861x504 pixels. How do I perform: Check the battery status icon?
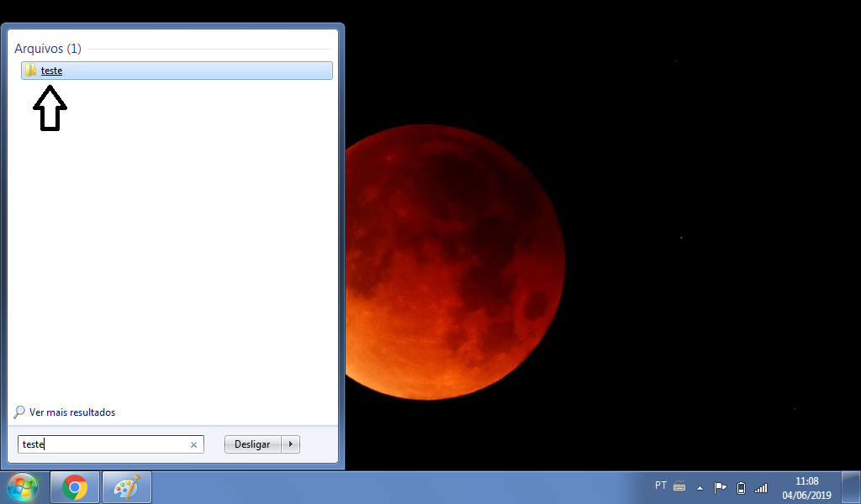(741, 487)
